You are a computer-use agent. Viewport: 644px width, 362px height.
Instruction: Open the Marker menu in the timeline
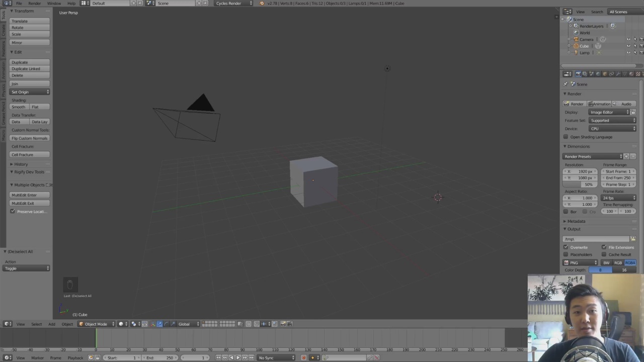(x=38, y=357)
